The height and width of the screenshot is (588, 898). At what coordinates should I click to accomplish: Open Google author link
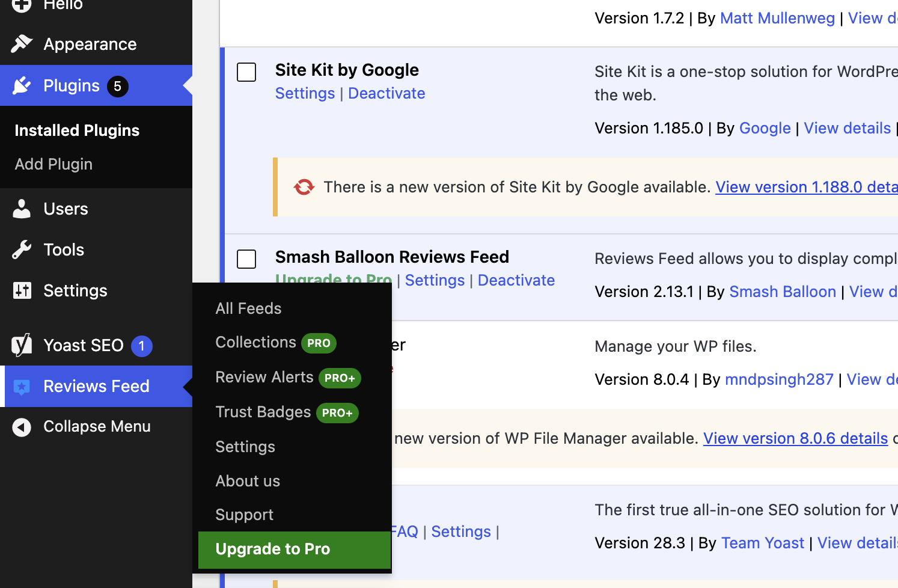765,128
